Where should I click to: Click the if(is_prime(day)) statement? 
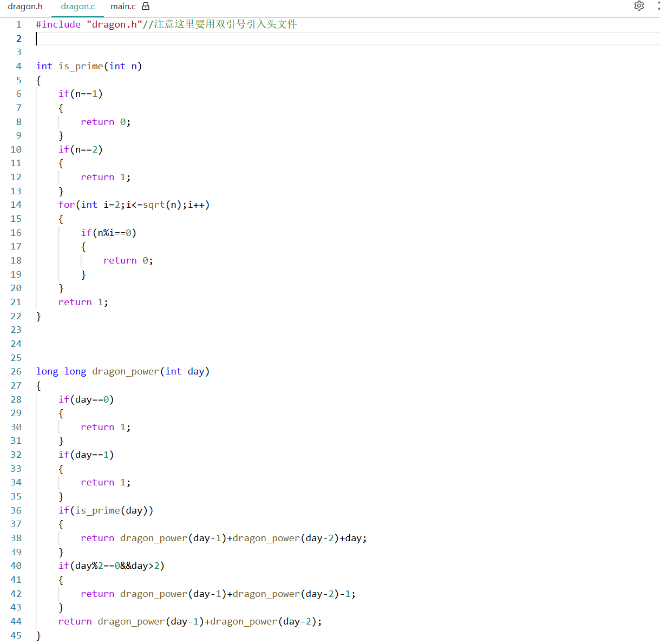106,510
